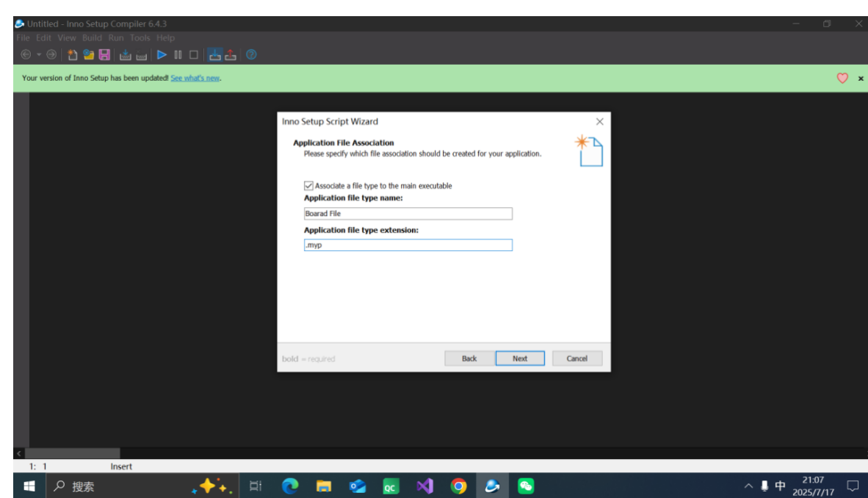Click the scroll-left arrow of editor scrollbar
868x498 pixels.
point(19,453)
